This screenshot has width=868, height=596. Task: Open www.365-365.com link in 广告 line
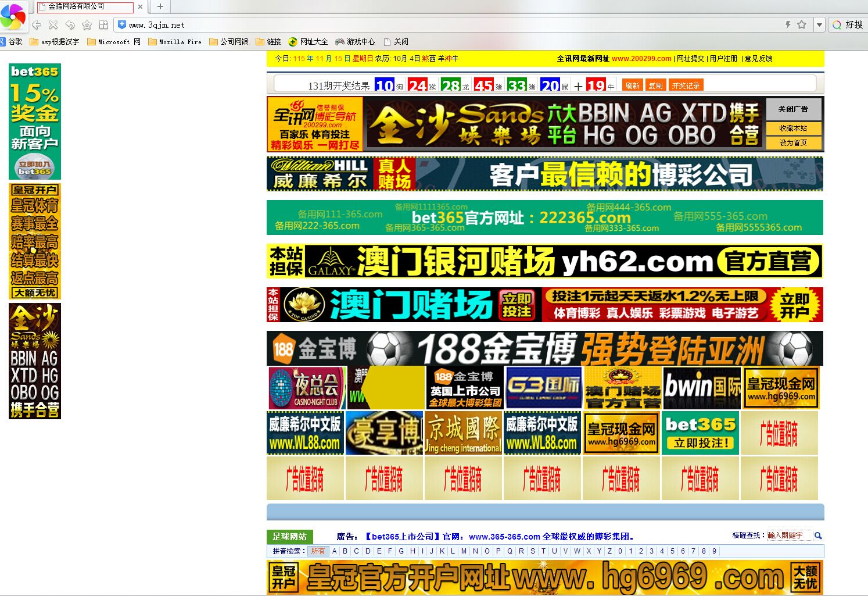(504, 537)
